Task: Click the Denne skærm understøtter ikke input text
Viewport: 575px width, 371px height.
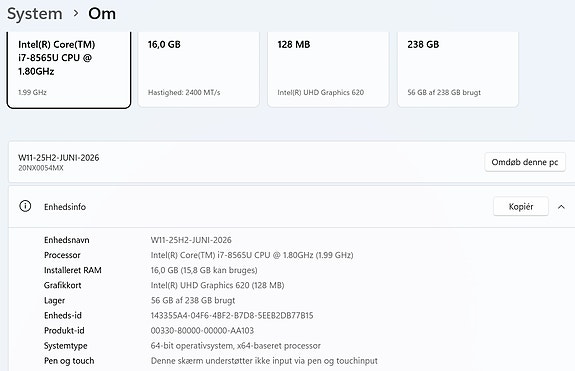Action: (x=264, y=361)
